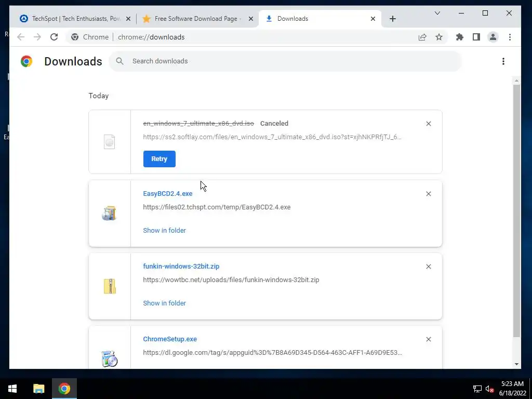
Task: Bookmark this tab with star icon
Action: (439, 37)
